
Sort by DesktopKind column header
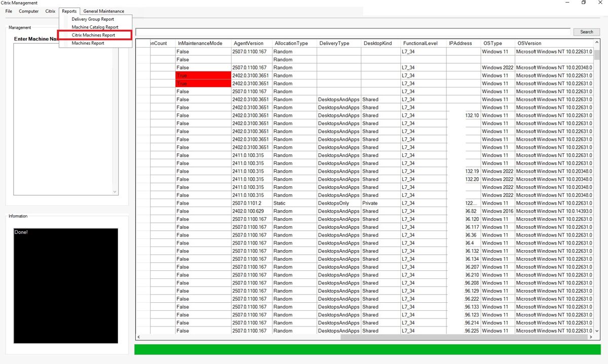pos(381,44)
